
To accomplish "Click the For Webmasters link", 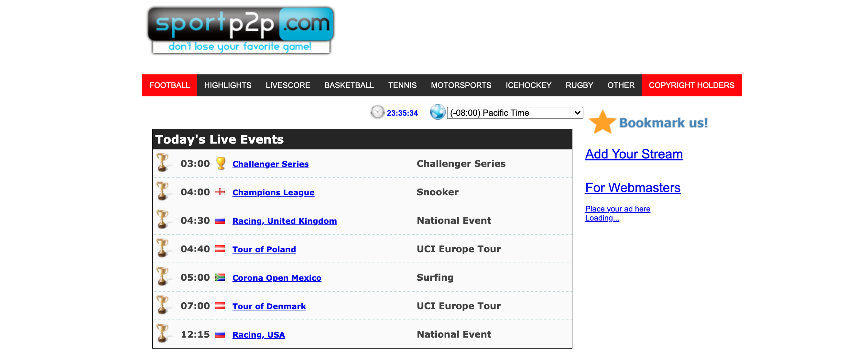I will tap(633, 188).
